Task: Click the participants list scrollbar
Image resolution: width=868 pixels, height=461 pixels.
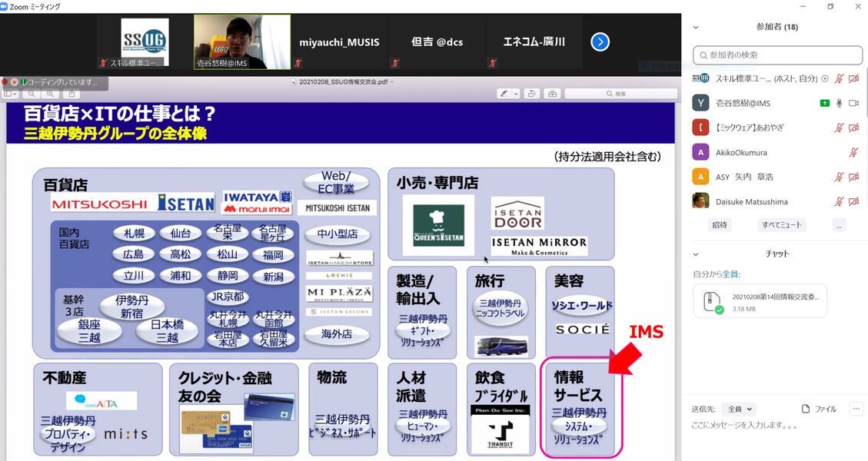Action: pyautogui.click(x=866, y=94)
